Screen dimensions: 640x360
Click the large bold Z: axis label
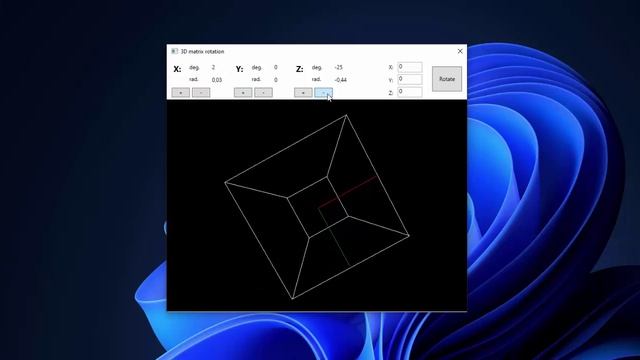pyautogui.click(x=300, y=69)
